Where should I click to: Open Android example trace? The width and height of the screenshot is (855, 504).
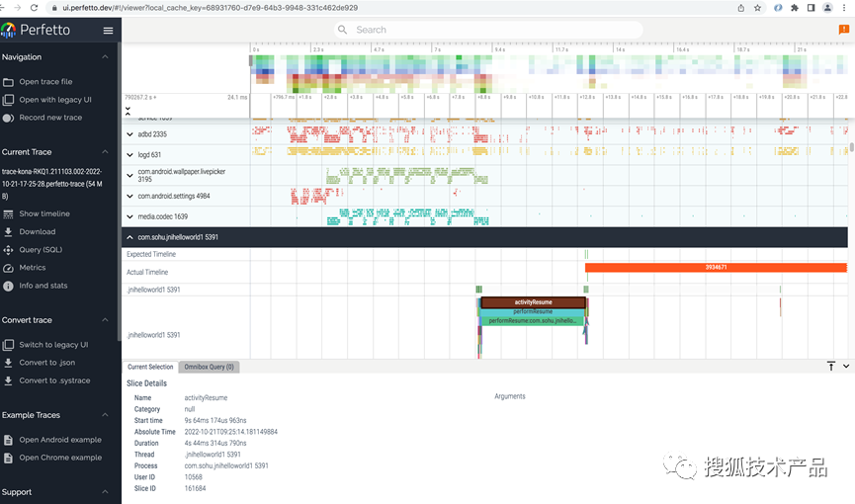coord(60,440)
